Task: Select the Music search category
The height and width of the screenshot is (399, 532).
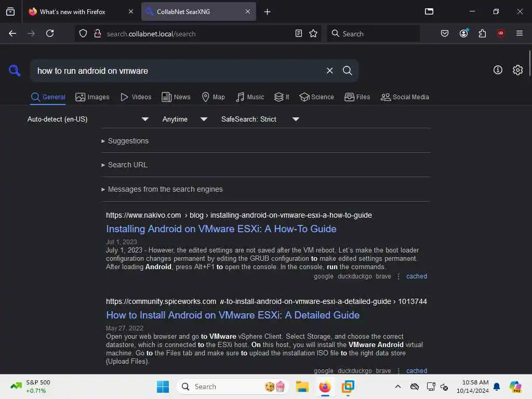Action: point(250,97)
